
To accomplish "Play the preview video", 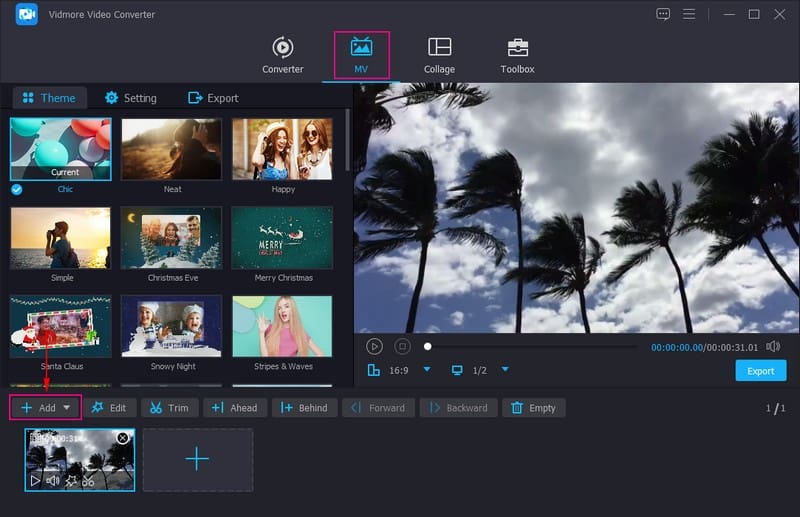I will 374,346.
